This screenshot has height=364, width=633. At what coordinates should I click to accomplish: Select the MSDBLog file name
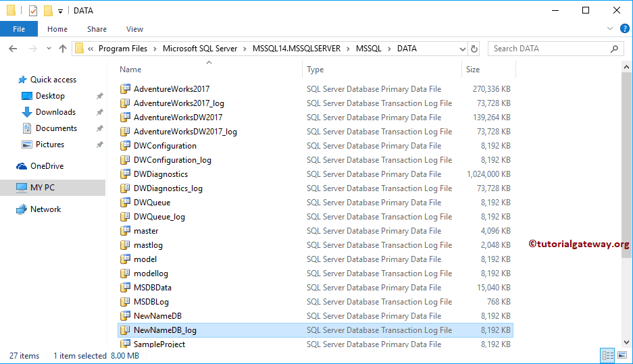pyautogui.click(x=151, y=301)
